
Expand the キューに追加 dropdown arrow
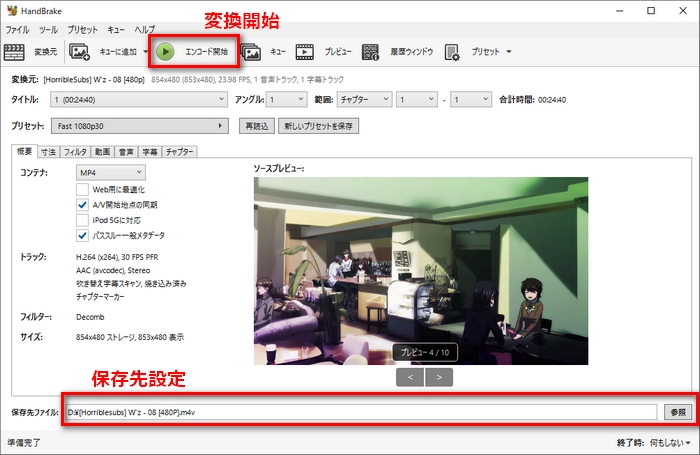(x=145, y=52)
